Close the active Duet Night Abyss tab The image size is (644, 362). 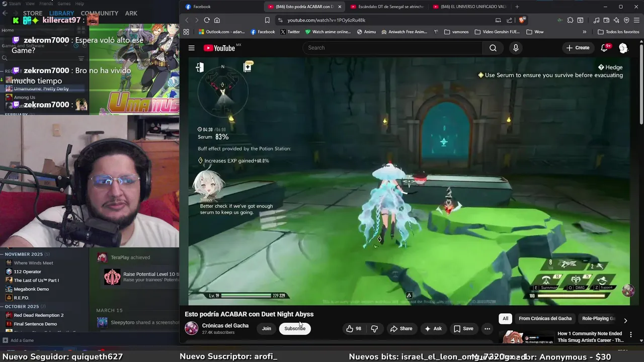340,7
